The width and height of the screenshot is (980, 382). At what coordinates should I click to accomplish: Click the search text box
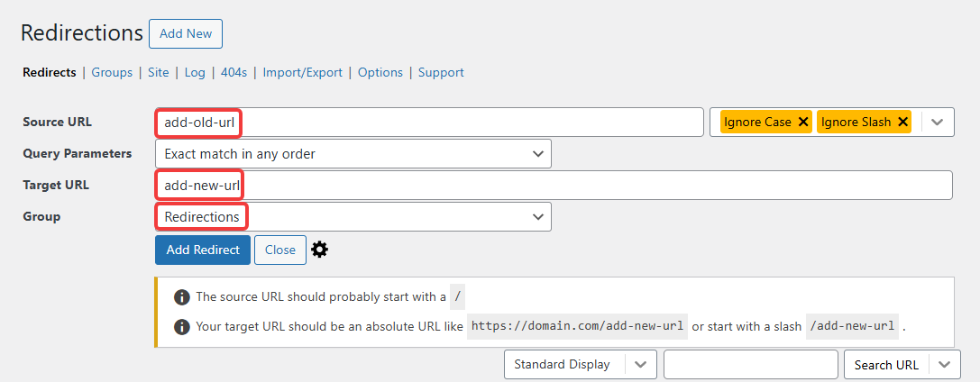[x=751, y=365]
